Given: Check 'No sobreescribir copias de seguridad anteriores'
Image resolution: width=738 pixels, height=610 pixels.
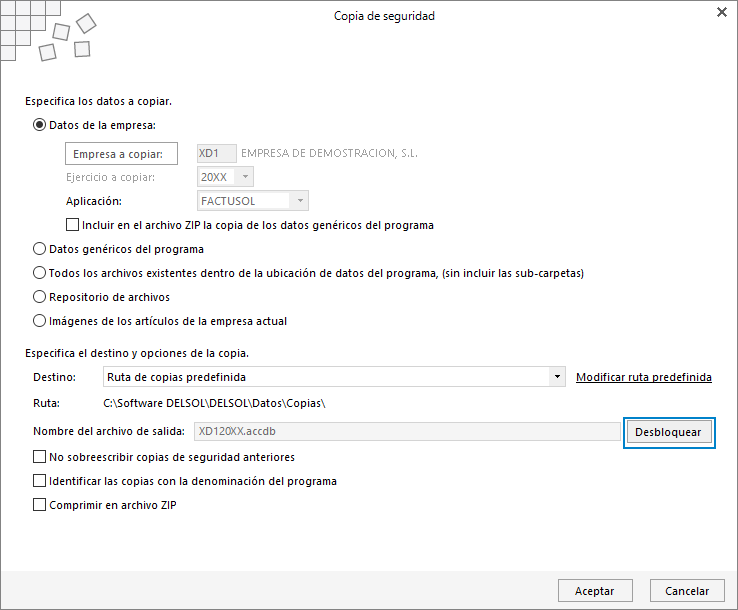Looking at the screenshot, I should point(40,457).
